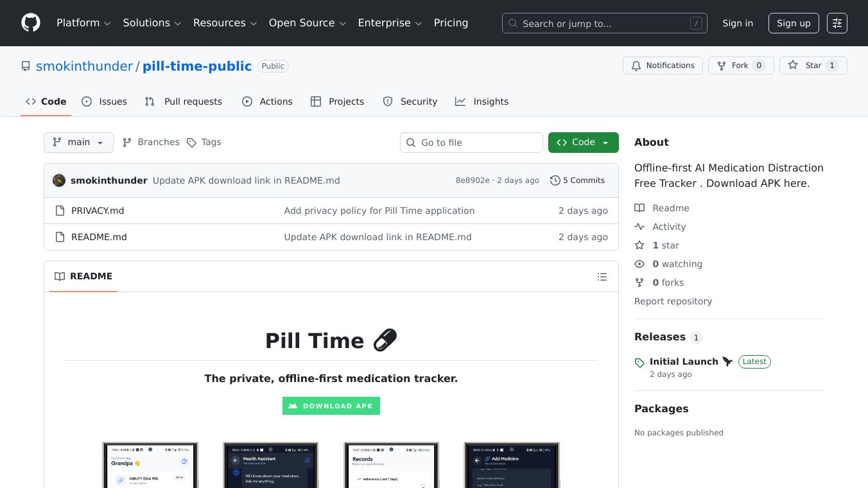The image size is (868, 488).
Task: Star the pill-time-public repository
Action: click(x=813, y=65)
